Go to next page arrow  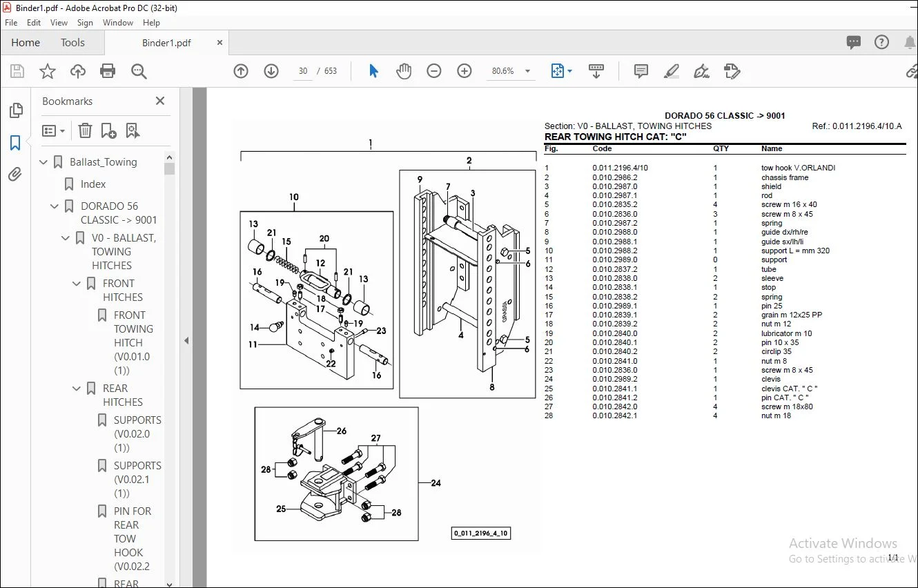271,71
